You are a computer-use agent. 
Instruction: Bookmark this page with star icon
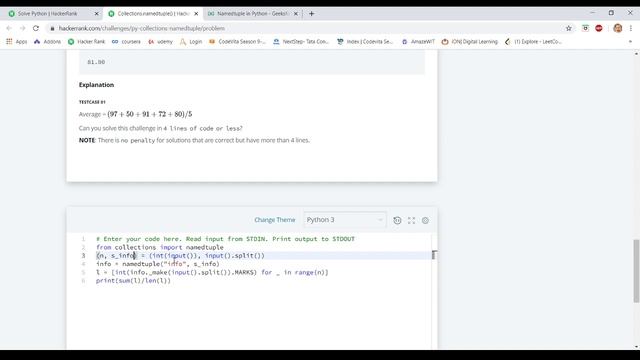tap(569, 28)
